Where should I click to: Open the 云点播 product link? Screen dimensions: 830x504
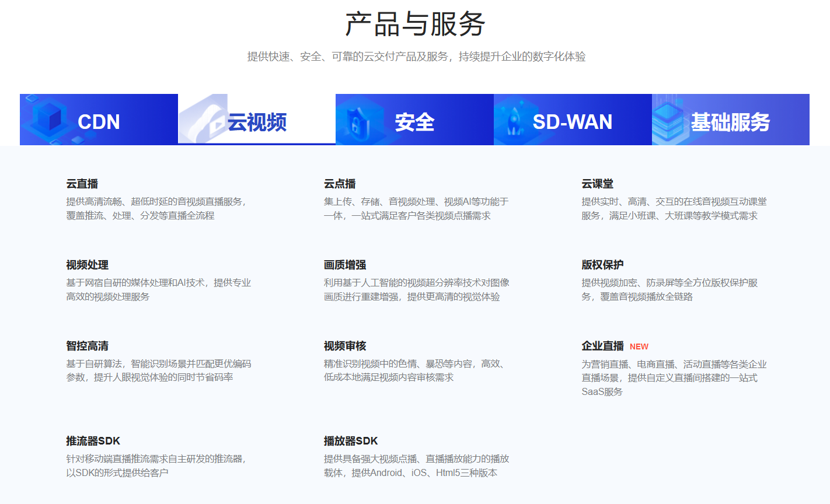tap(340, 184)
